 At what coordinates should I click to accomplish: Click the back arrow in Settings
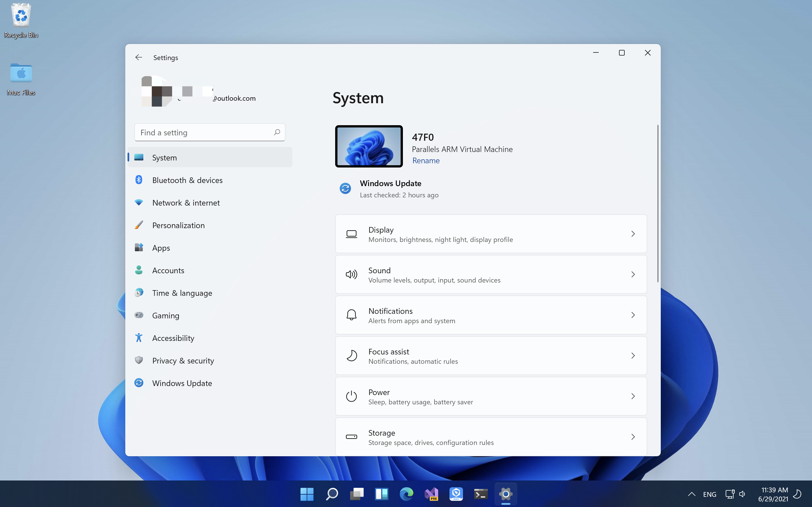[139, 57]
